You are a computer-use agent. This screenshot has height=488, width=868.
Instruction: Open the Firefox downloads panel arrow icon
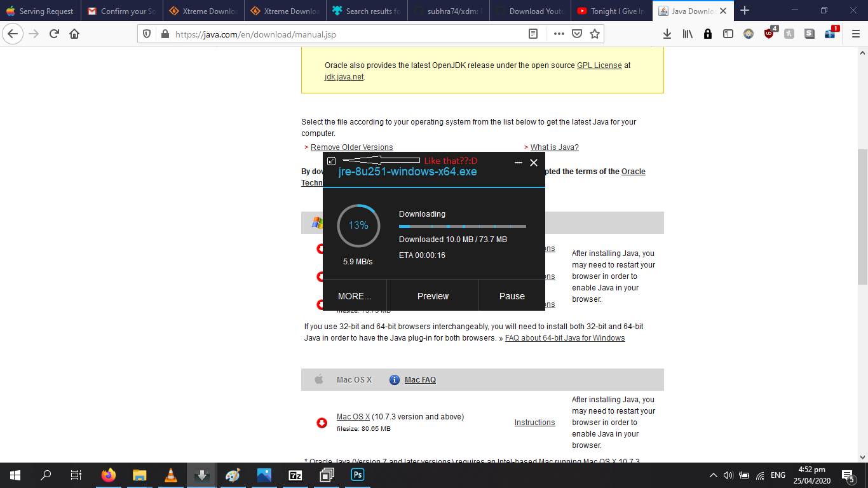coord(667,33)
